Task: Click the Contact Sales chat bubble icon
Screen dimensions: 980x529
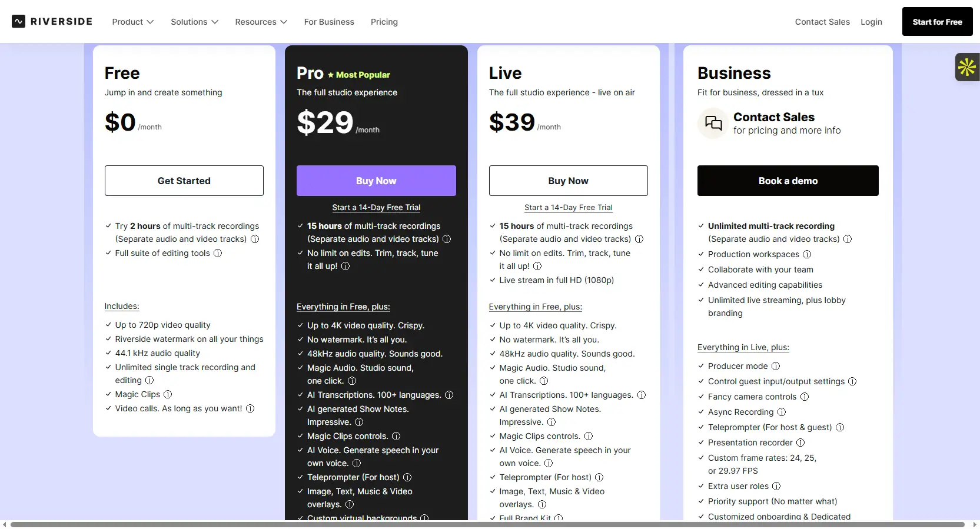Action: [713, 123]
